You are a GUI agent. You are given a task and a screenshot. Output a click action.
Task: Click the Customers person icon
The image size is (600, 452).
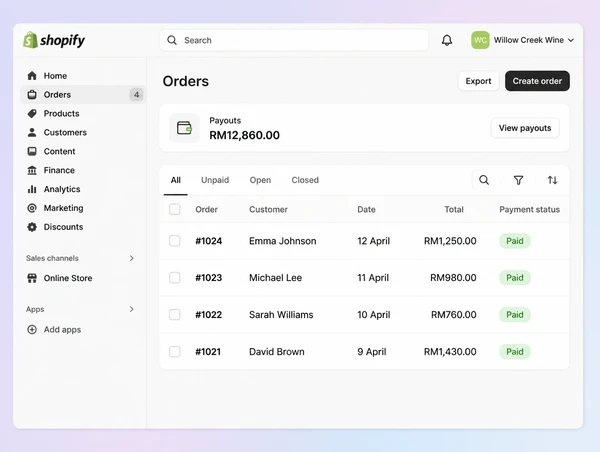32,132
